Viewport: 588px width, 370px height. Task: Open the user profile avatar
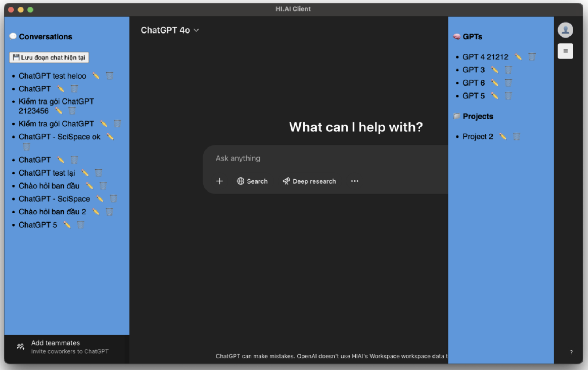click(565, 30)
